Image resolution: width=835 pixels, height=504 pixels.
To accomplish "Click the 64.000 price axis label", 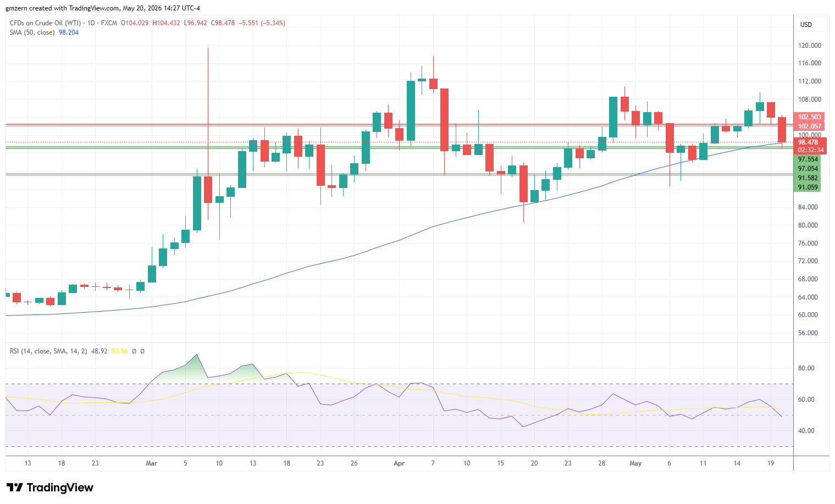I will click(x=808, y=297).
